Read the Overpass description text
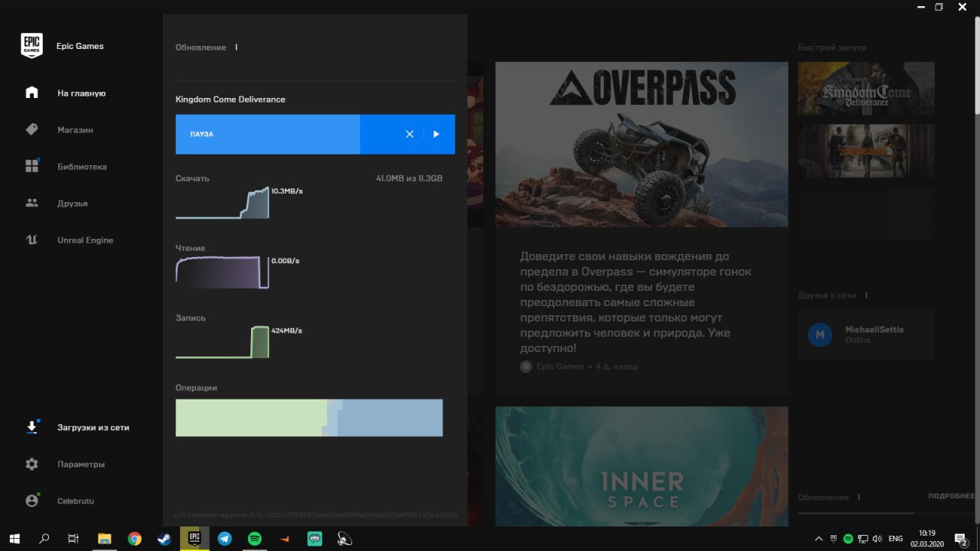 [x=635, y=302]
